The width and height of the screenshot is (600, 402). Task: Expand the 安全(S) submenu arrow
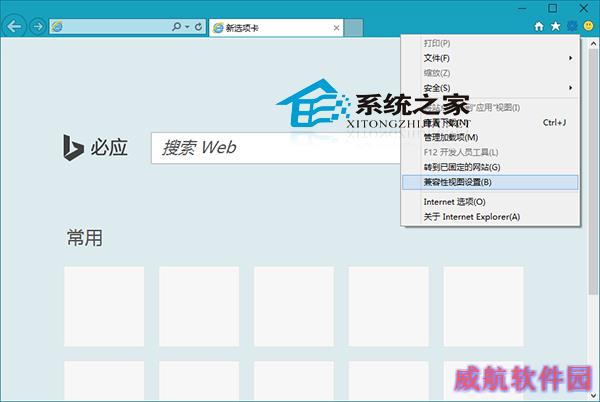click(x=571, y=88)
